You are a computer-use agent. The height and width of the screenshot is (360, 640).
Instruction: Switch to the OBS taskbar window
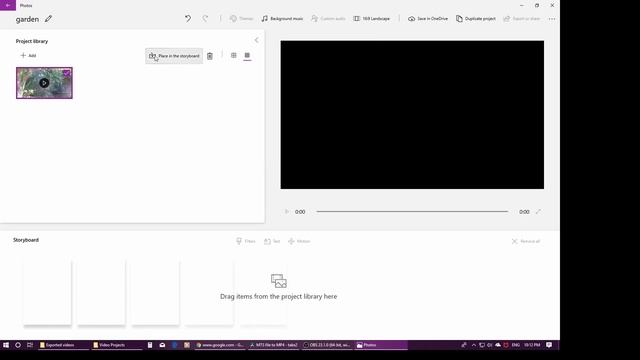coord(327,345)
